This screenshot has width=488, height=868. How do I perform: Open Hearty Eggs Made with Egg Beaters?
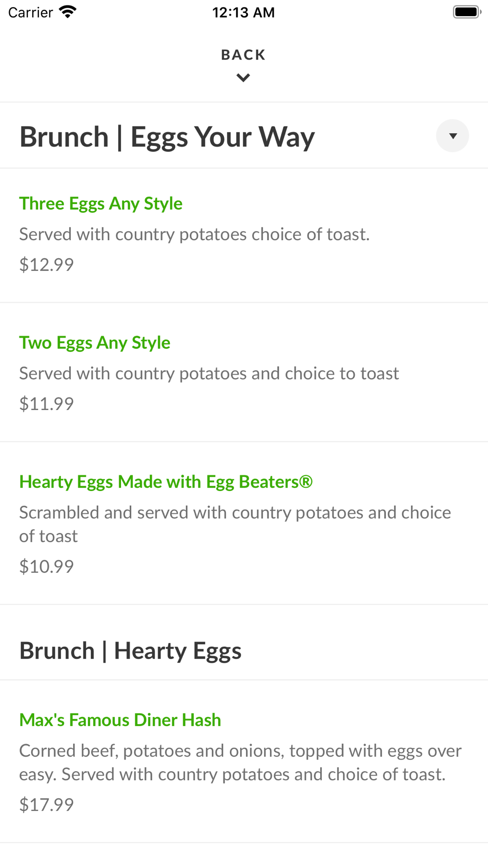click(165, 482)
